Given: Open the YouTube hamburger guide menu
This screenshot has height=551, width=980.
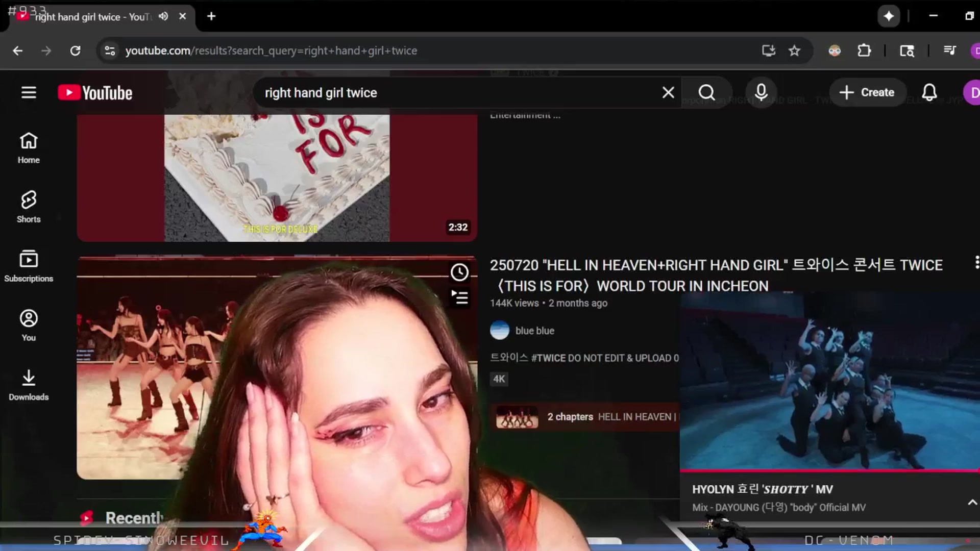Looking at the screenshot, I should click(x=29, y=92).
